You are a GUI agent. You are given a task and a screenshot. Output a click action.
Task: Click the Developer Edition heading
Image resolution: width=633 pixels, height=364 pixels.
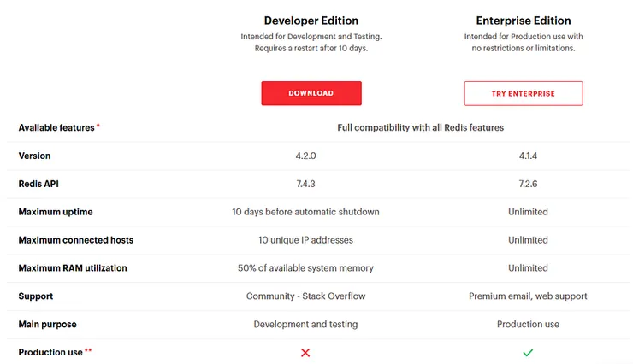click(311, 21)
